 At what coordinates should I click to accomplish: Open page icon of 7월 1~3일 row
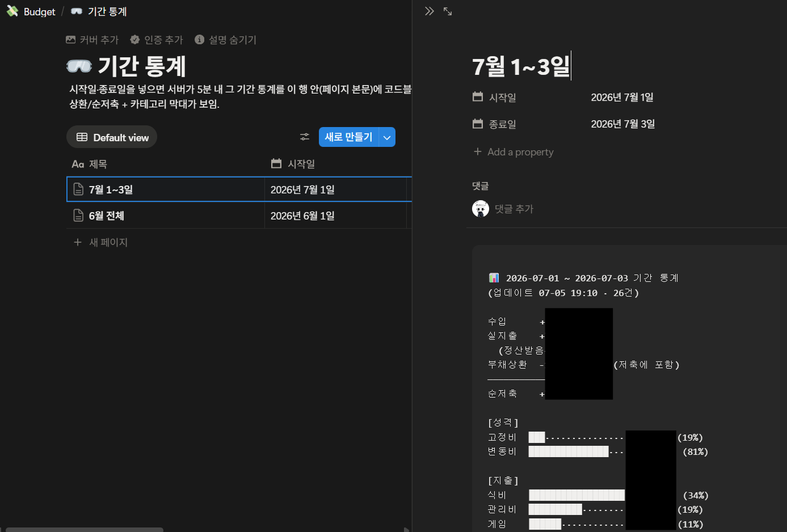pos(79,189)
